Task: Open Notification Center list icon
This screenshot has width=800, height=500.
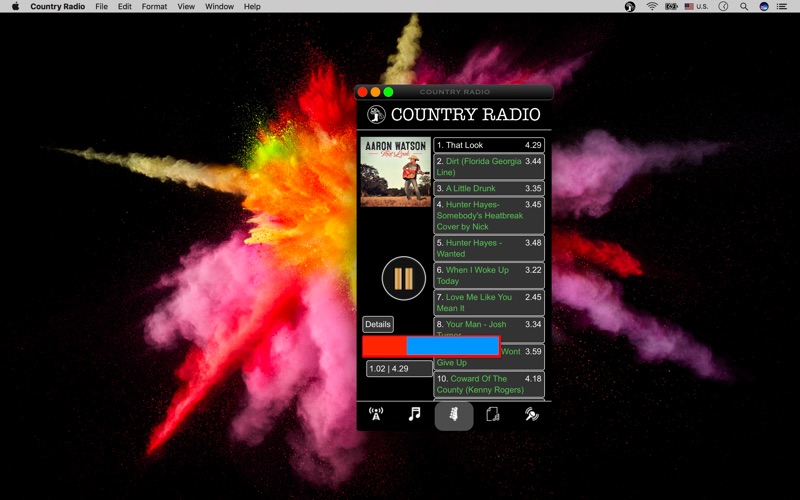Action: (x=782, y=7)
